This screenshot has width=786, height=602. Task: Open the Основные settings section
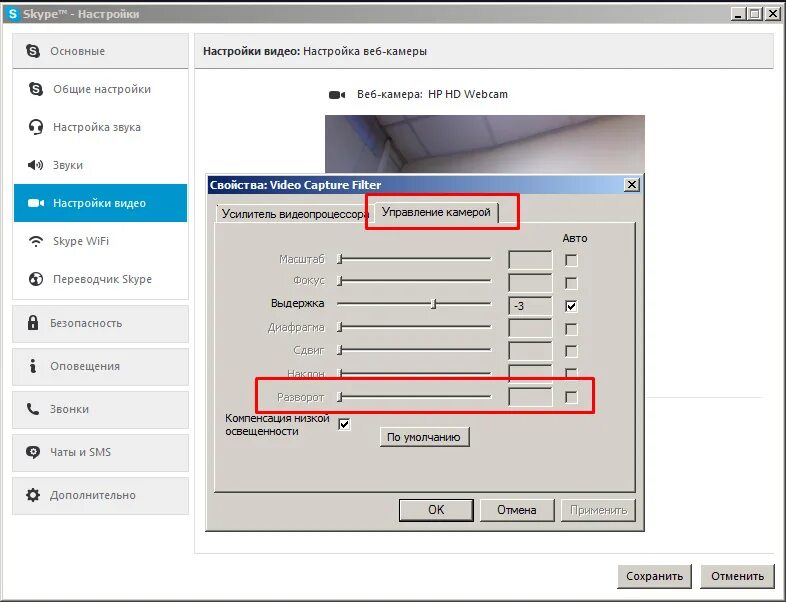(100, 51)
